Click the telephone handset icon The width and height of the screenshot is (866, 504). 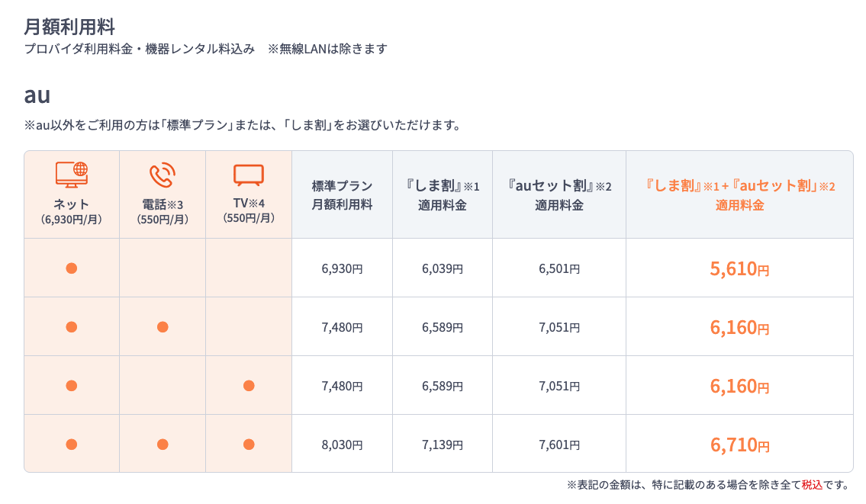[x=161, y=175]
